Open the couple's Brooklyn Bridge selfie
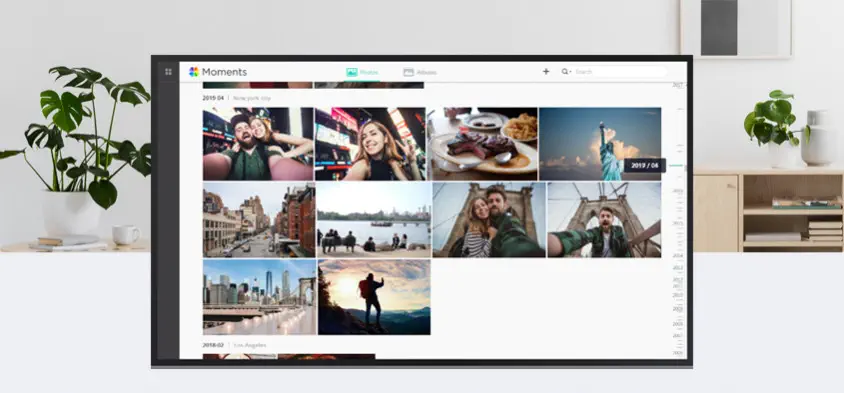The width and height of the screenshot is (844, 393). (x=489, y=220)
